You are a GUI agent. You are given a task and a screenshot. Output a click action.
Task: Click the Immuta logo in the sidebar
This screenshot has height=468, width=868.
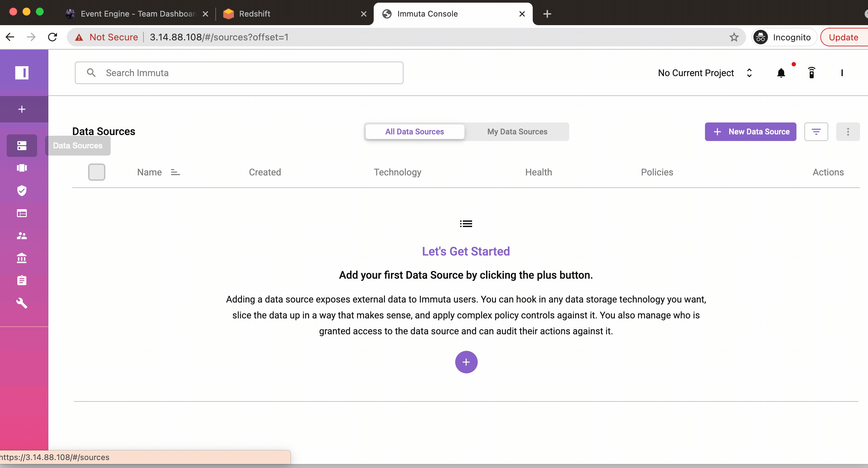[x=22, y=73]
